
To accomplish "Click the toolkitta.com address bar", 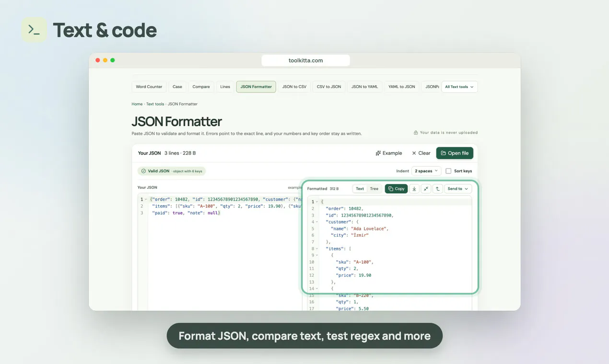I will (306, 60).
